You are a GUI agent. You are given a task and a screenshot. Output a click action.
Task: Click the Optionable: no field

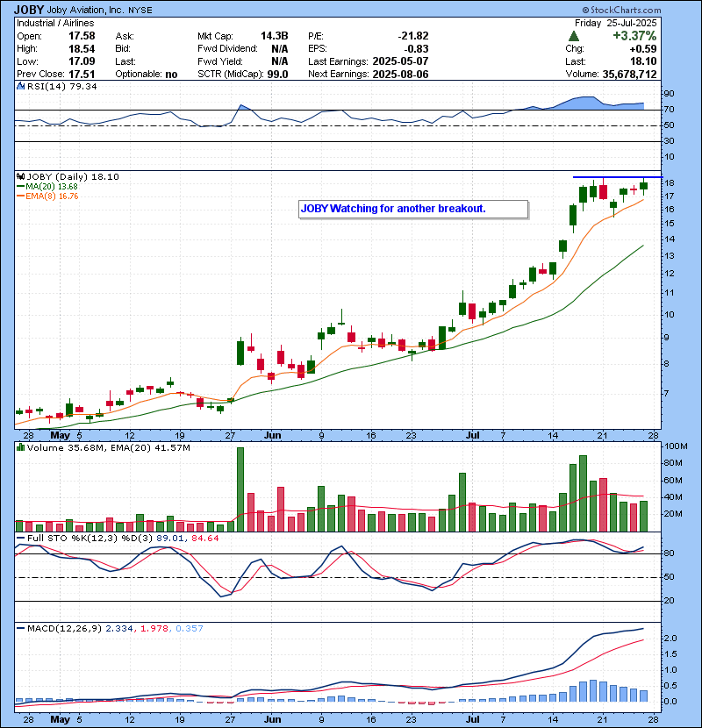coord(147,75)
